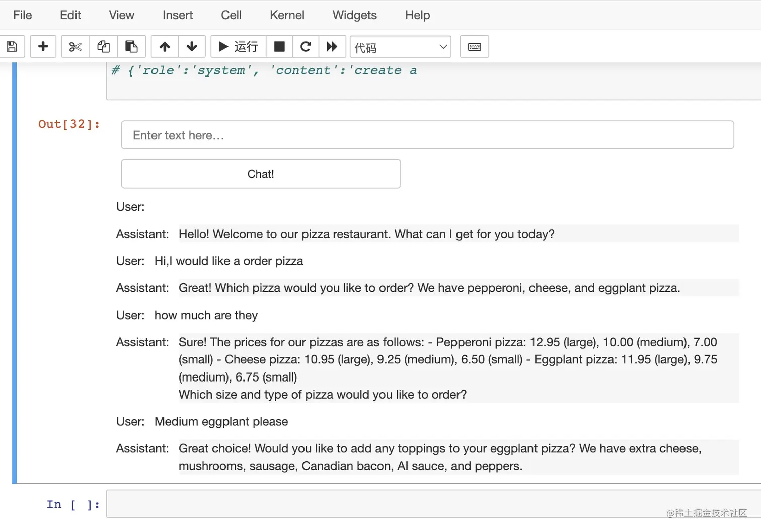Restart the kernel with circular arrow icon
The width and height of the screenshot is (761, 532).
coord(306,47)
